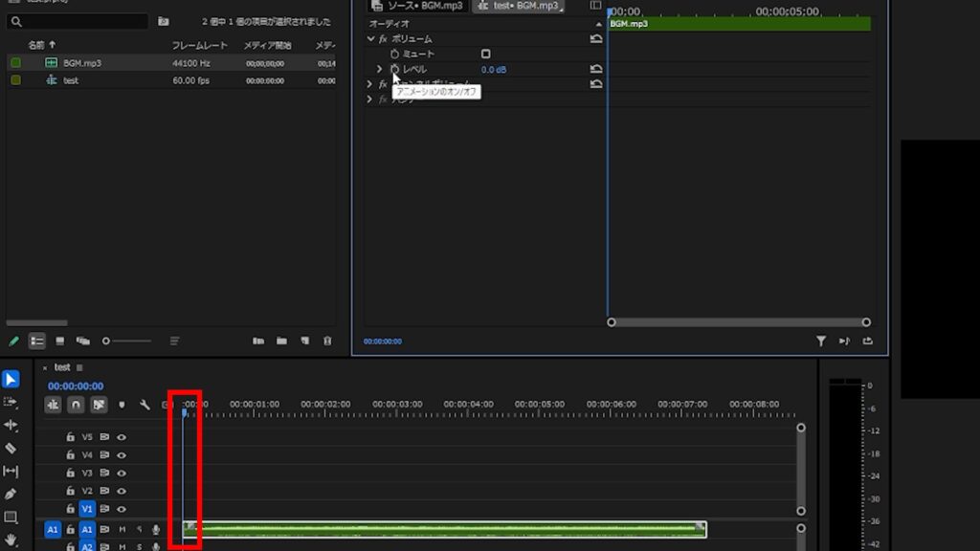980x551 pixels.
Task: Click レベル value 0.0 dB
Action: 494,69
